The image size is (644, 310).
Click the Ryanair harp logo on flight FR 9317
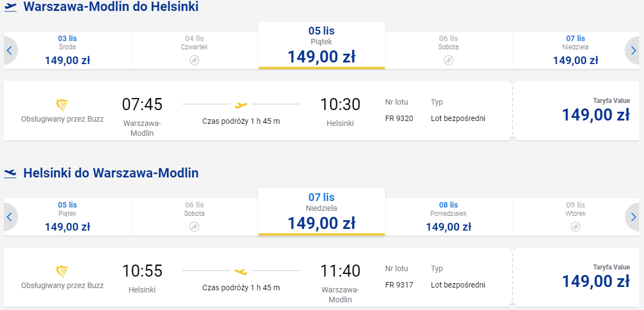click(x=62, y=272)
